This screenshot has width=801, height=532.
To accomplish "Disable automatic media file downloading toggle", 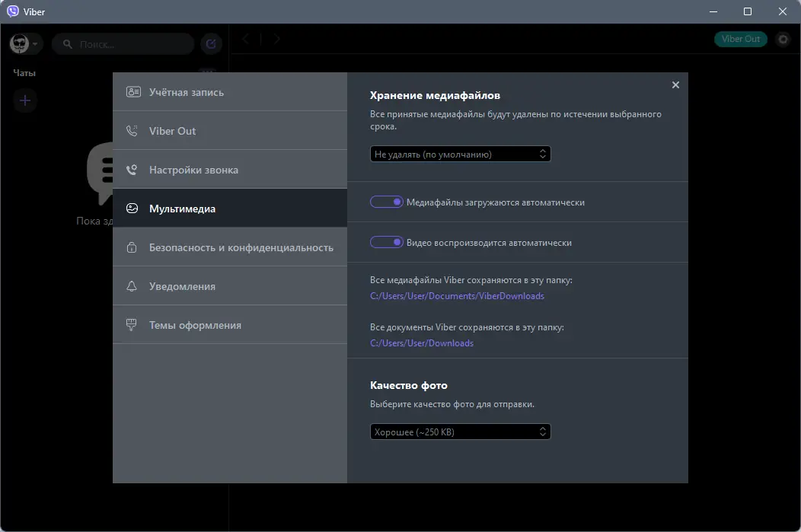I will pos(386,202).
